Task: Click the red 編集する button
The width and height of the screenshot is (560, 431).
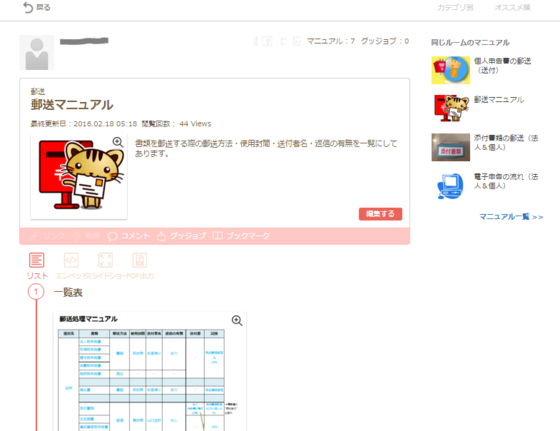Action: pyautogui.click(x=380, y=214)
